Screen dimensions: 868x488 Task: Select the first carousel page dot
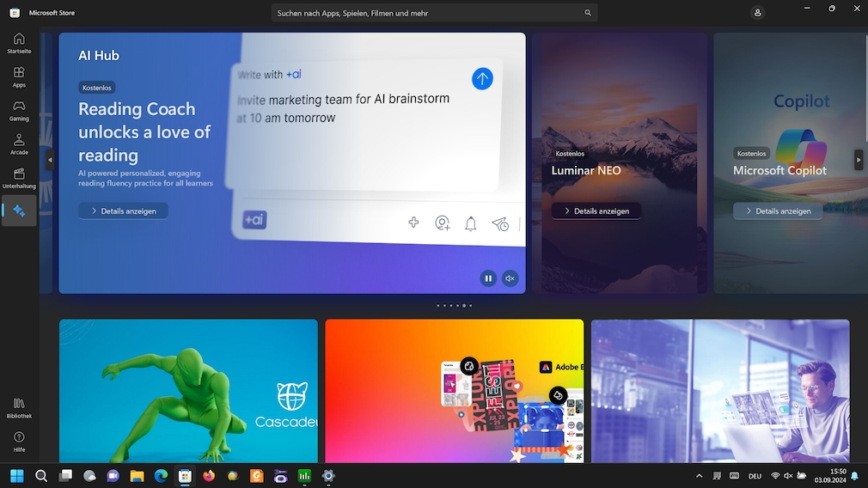(x=437, y=305)
